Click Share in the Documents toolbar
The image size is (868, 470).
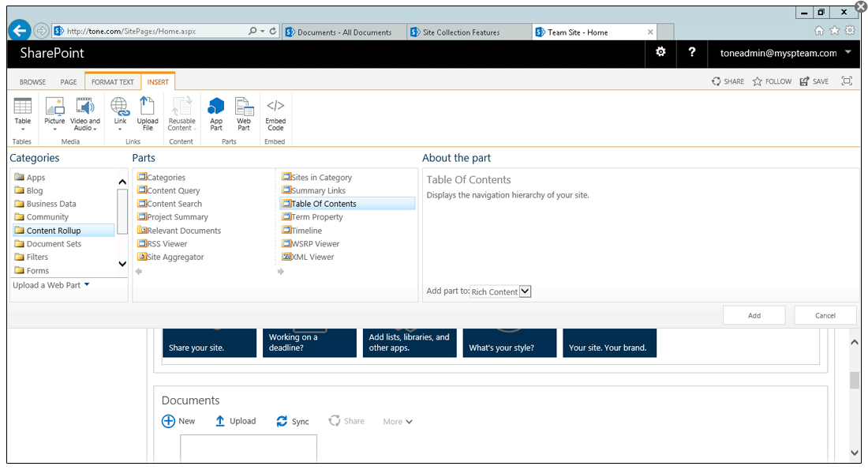click(x=346, y=421)
